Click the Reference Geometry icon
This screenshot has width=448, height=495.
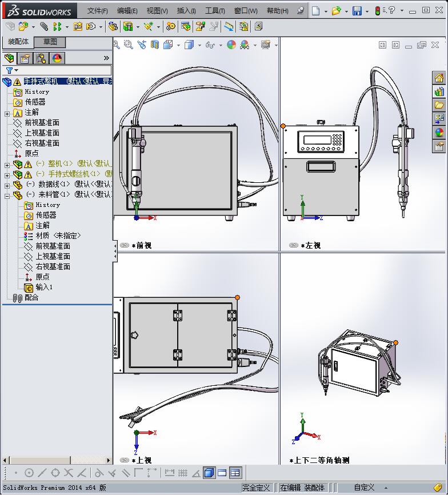tap(148, 26)
